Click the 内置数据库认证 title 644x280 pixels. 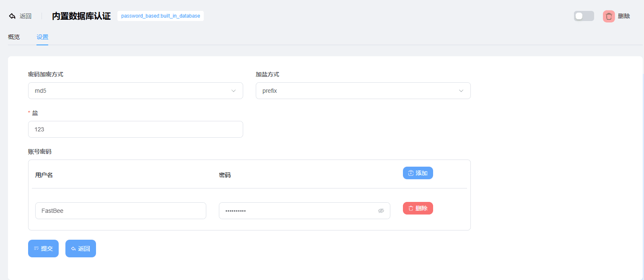(81, 16)
